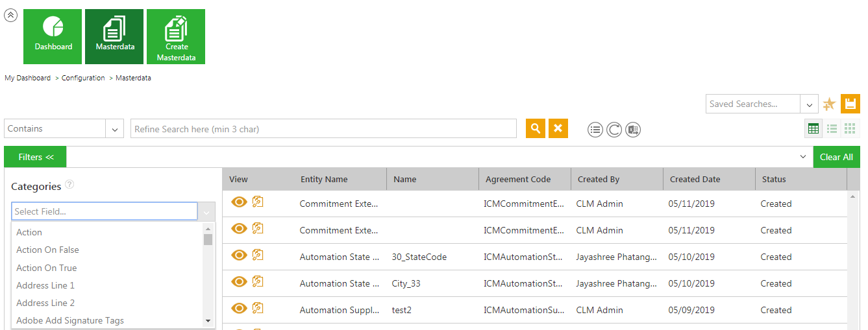
Task: Click the star add-to-favorites icon
Action: 829,104
